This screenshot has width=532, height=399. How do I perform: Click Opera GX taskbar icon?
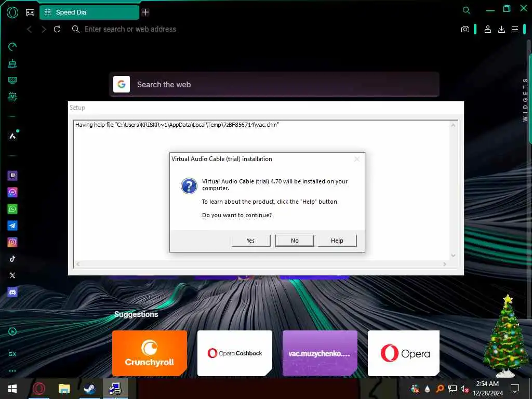tap(38, 389)
